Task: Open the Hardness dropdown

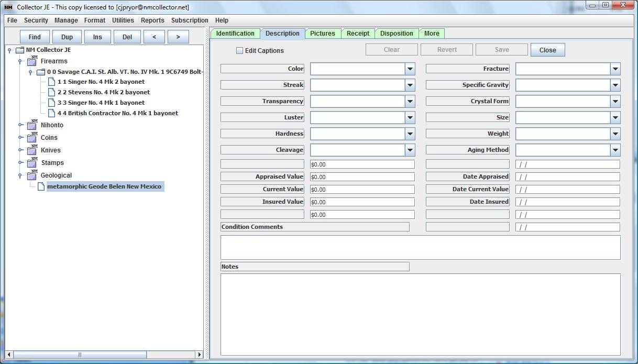Action: tap(410, 134)
